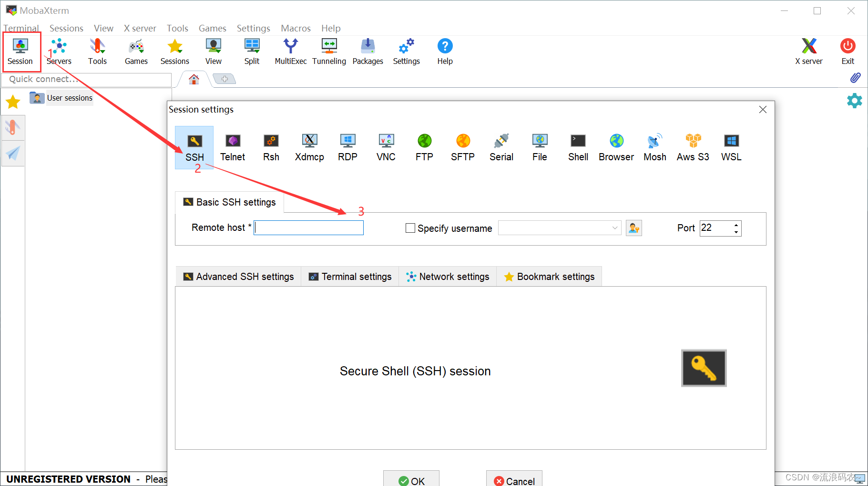Click the yellow star sidebar icon
This screenshot has height=486, width=868.
pos(13,102)
